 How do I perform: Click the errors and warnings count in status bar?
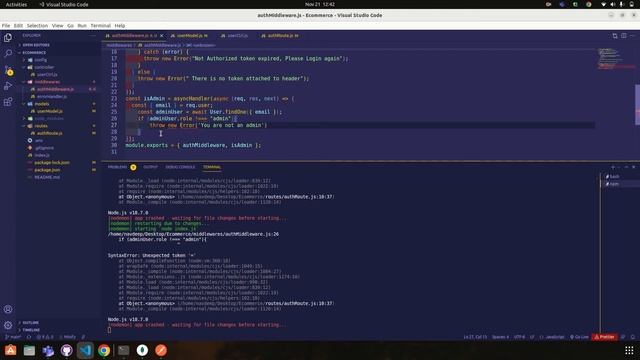[44, 337]
